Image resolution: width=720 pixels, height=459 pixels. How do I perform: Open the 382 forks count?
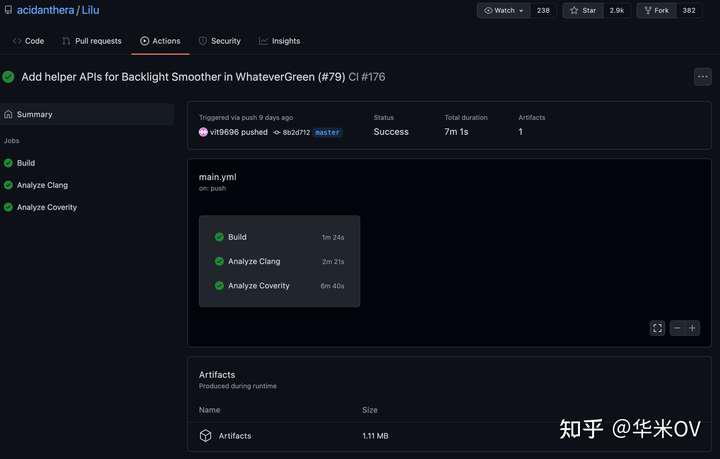pos(689,11)
